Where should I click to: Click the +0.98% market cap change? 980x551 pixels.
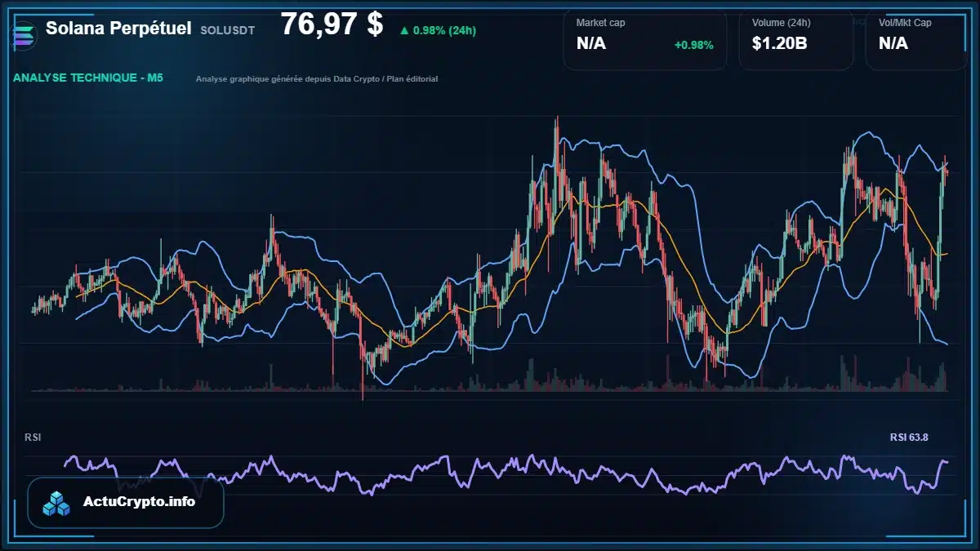pyautogui.click(x=693, y=45)
